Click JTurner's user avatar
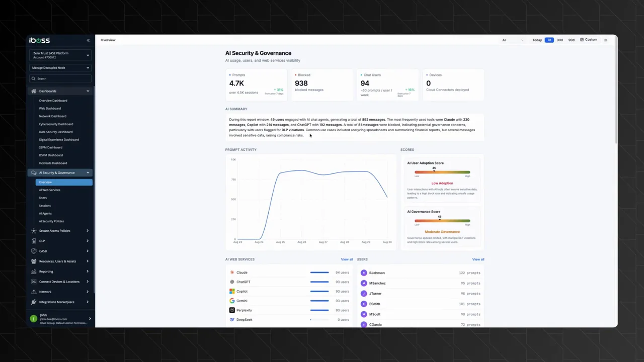This screenshot has width=644, height=362. pyautogui.click(x=364, y=294)
